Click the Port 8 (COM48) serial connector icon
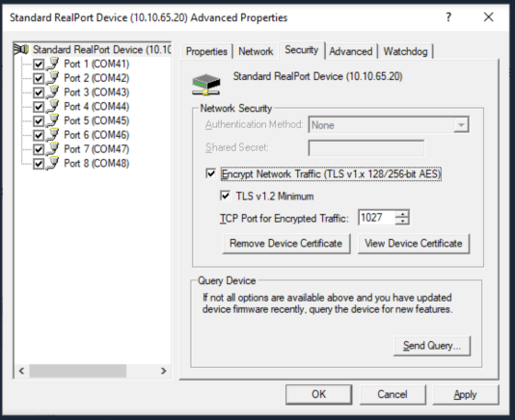This screenshot has width=515, height=420. (x=52, y=163)
